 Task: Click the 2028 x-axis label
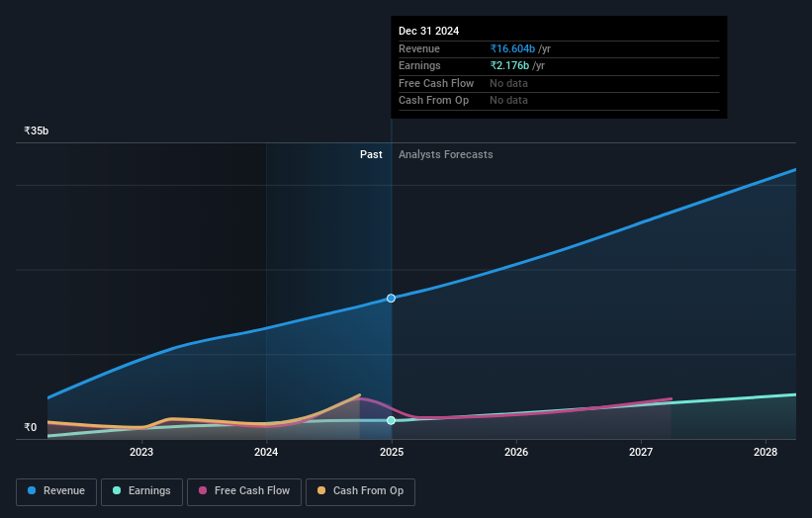pos(766,452)
